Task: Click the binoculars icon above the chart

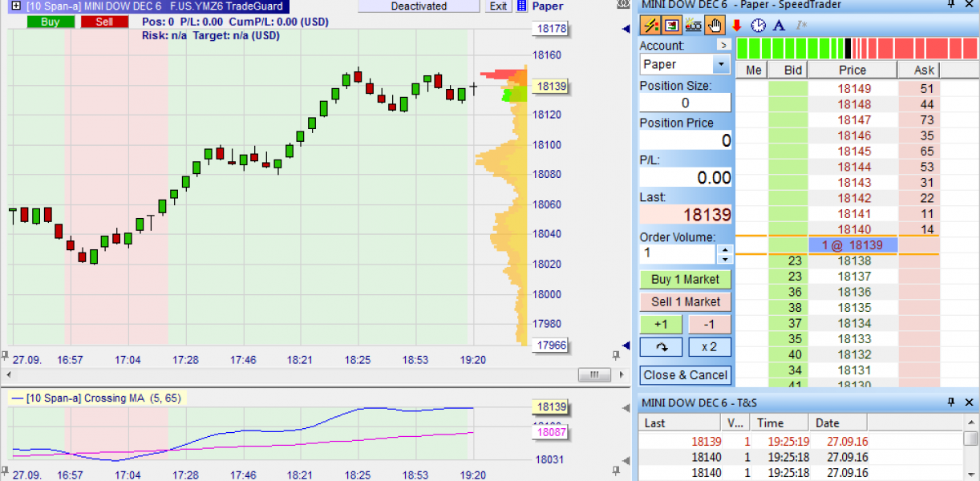Action: [624, 6]
